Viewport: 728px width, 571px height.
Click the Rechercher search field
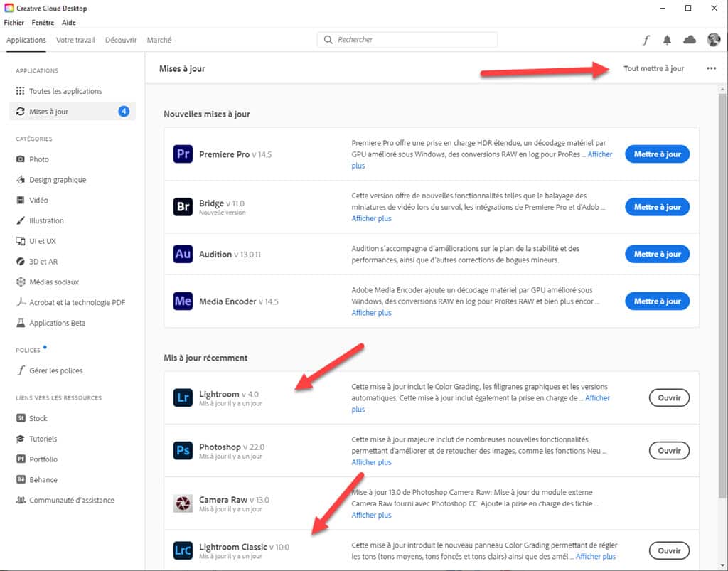click(x=407, y=39)
